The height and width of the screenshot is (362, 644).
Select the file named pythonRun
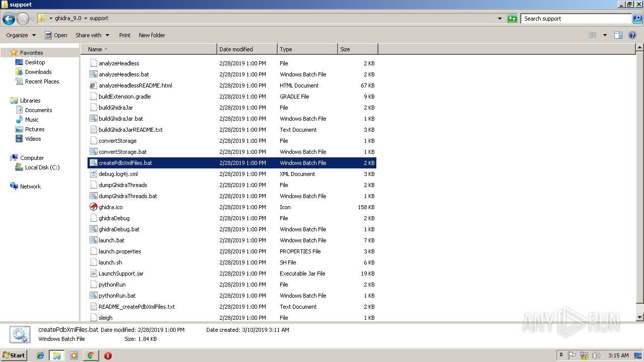pyautogui.click(x=112, y=285)
